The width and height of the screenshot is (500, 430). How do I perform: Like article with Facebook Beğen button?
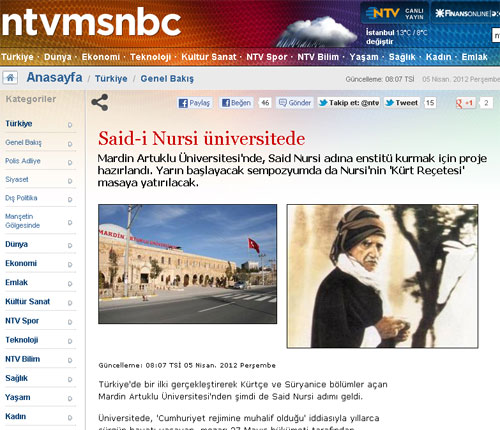point(236,103)
